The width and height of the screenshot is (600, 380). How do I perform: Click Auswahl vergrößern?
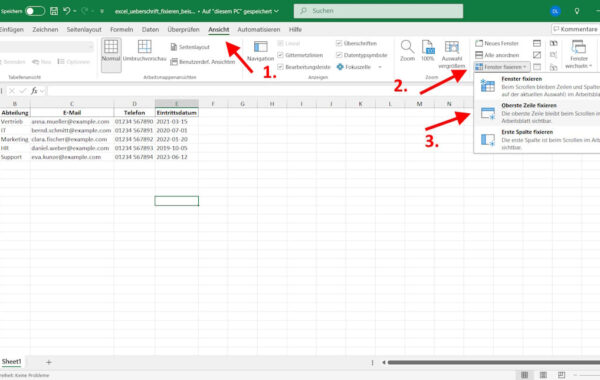pos(452,54)
